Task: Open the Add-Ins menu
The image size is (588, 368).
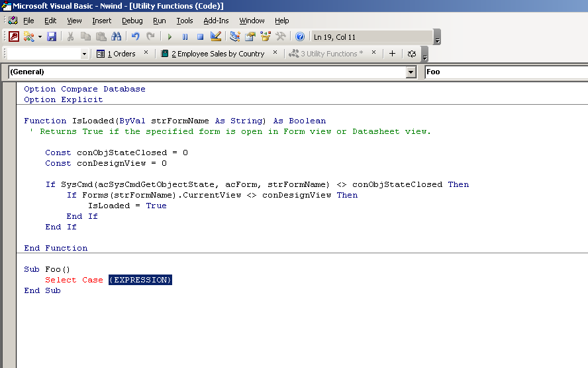Action: [x=216, y=21]
